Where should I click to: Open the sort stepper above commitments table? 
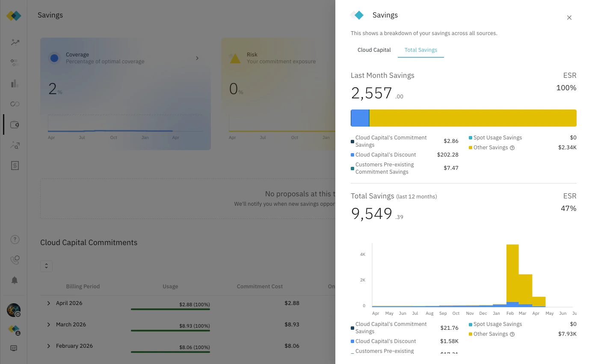(x=46, y=266)
